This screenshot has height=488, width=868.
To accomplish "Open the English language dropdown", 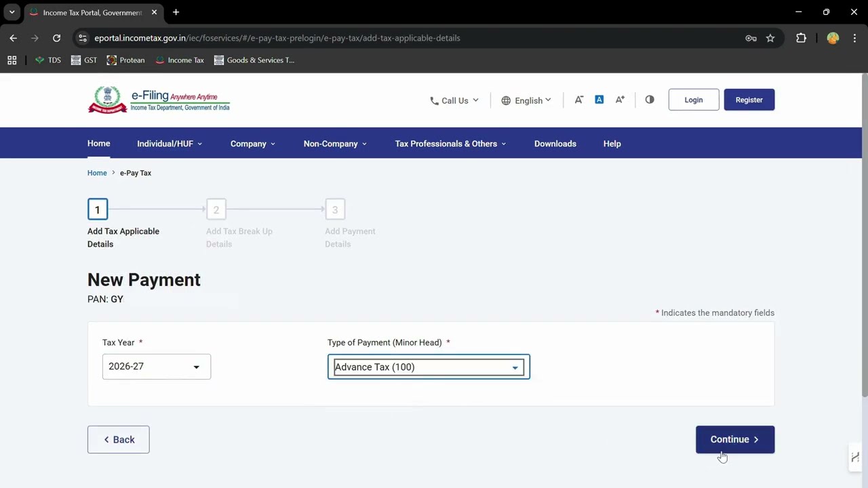I will click(x=526, y=100).
